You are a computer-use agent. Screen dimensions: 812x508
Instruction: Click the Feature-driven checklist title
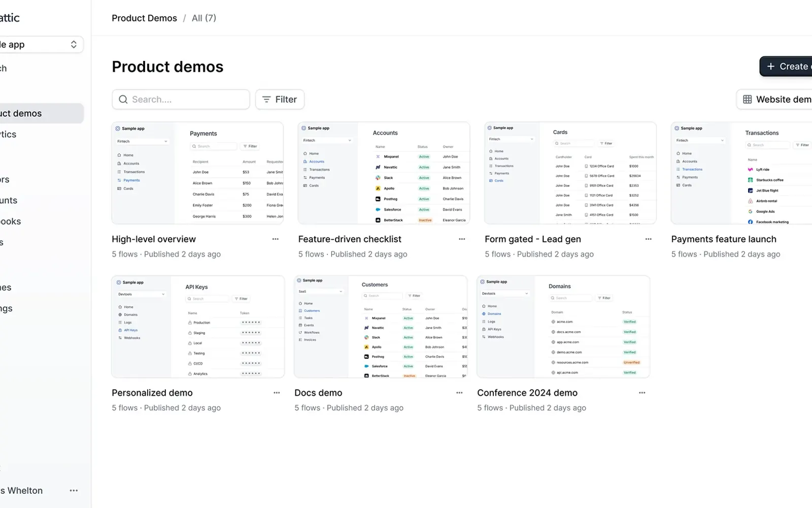[x=350, y=239]
